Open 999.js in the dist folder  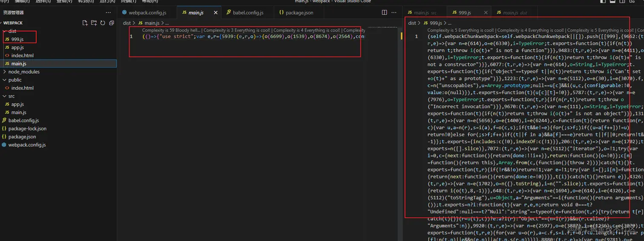click(x=58, y=39)
